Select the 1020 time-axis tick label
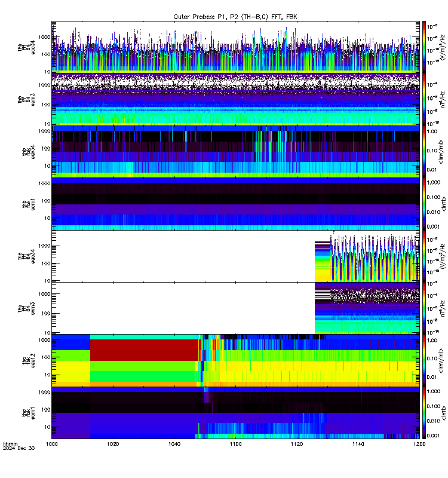The width and height of the screenshot is (448, 478). coord(113,444)
